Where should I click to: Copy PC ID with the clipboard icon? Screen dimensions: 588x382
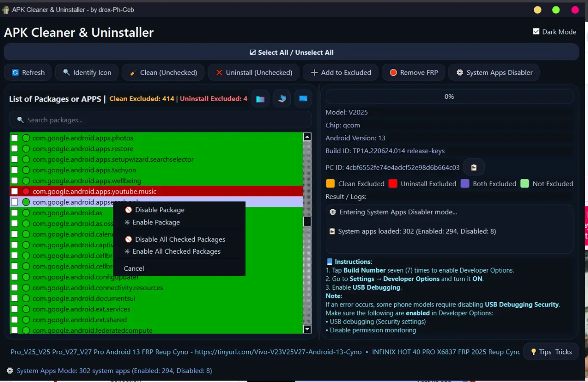point(474,167)
